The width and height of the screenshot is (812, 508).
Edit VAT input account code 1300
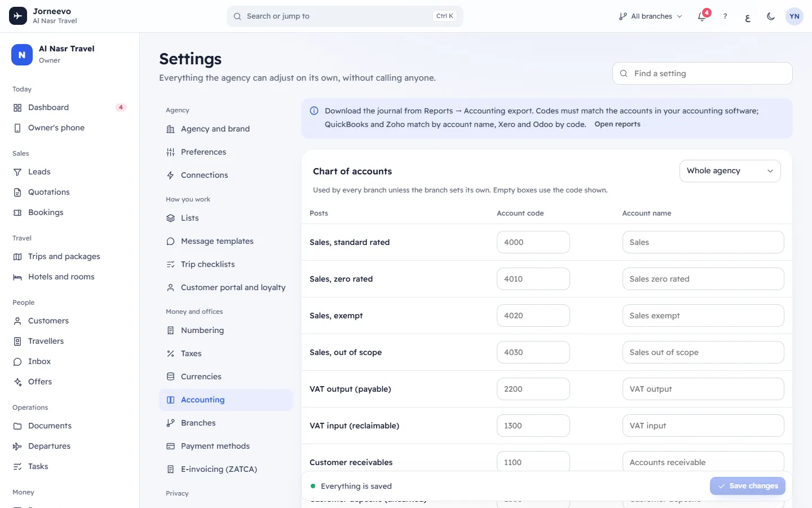[533, 426]
